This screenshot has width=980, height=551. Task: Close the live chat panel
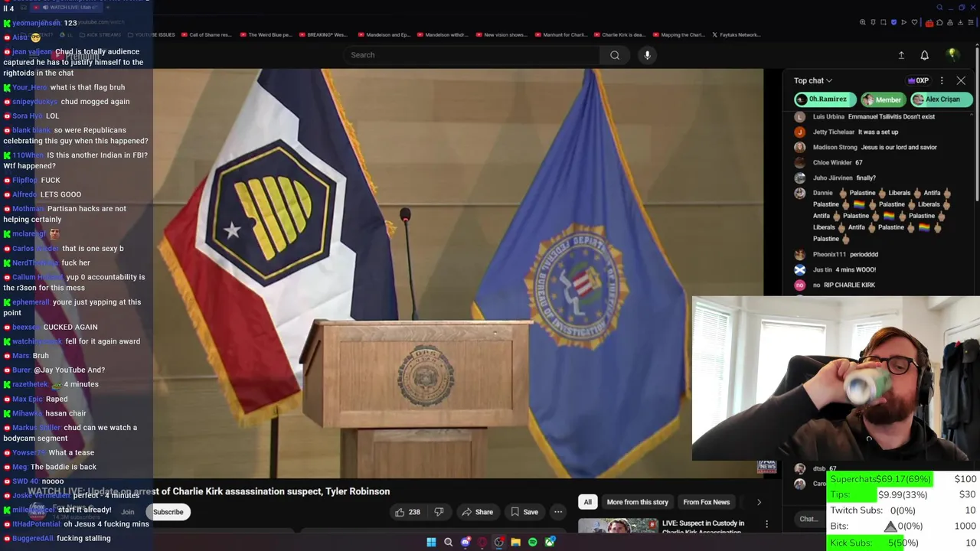tap(961, 80)
